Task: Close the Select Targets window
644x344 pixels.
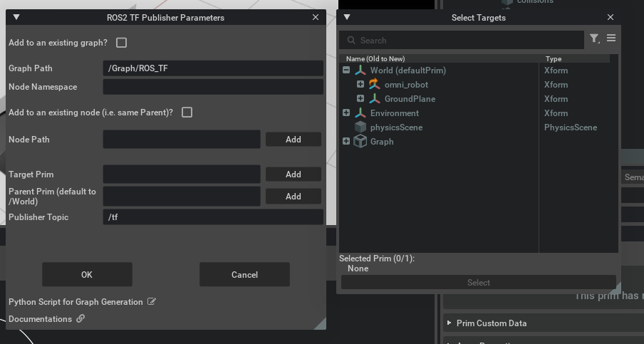Action: tap(611, 17)
